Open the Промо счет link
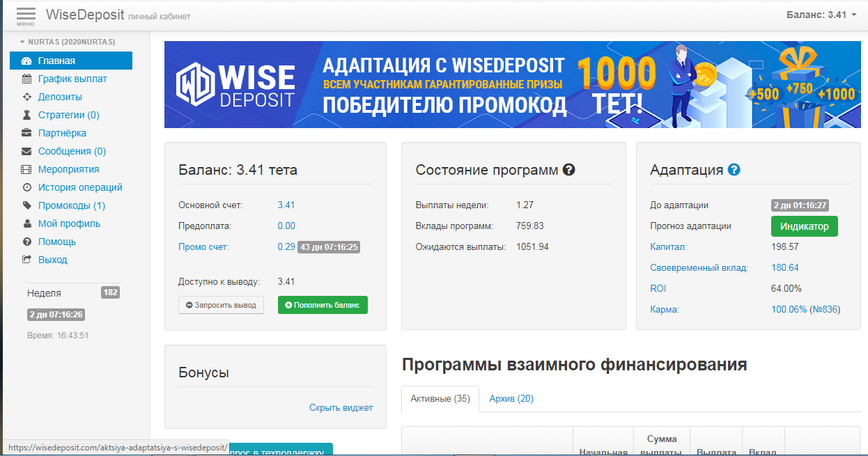The image size is (868, 456). coord(203,246)
